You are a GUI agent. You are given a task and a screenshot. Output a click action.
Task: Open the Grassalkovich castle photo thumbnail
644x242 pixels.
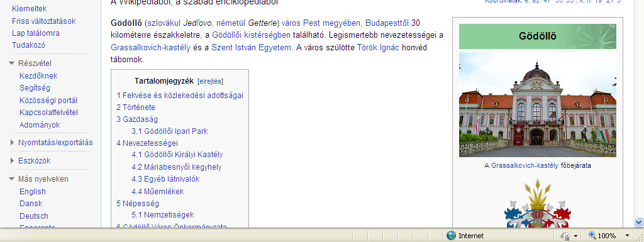(x=538, y=104)
